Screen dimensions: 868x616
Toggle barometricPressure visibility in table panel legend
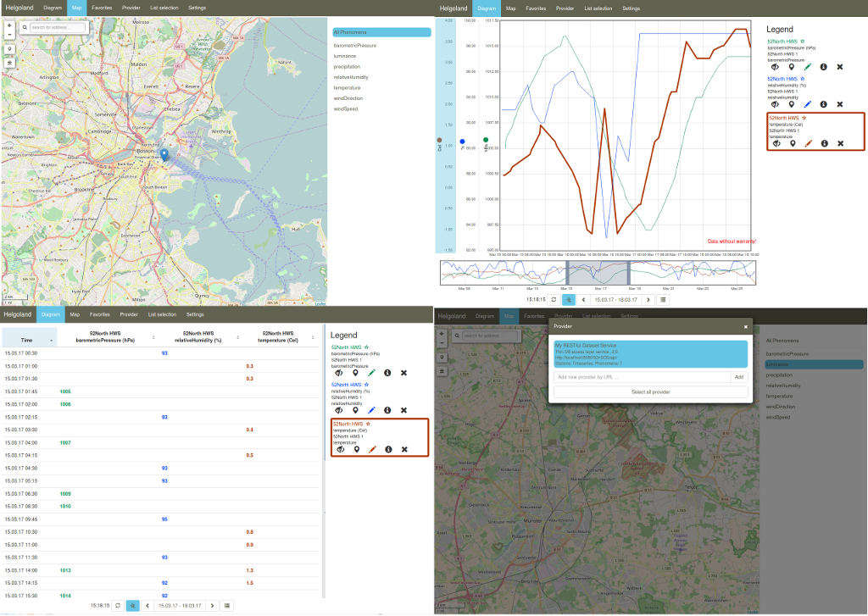(339, 373)
